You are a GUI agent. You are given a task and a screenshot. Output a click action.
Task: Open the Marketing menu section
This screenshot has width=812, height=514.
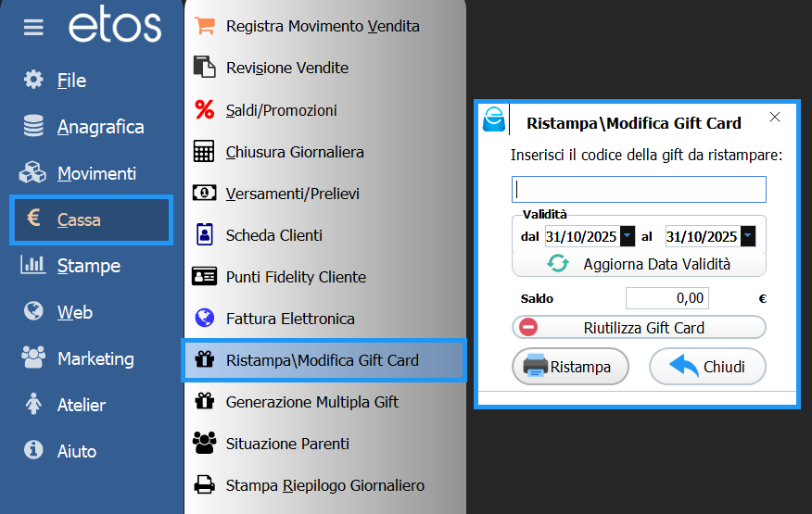click(x=95, y=358)
